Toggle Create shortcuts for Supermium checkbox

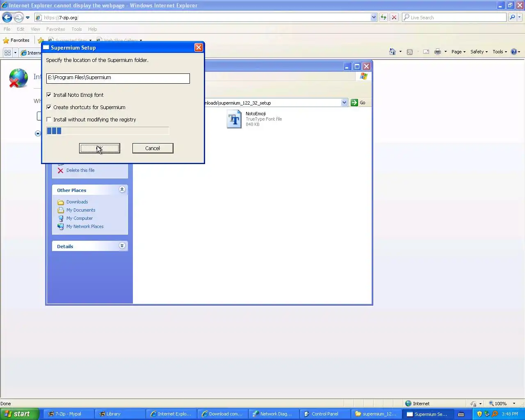[x=49, y=107]
